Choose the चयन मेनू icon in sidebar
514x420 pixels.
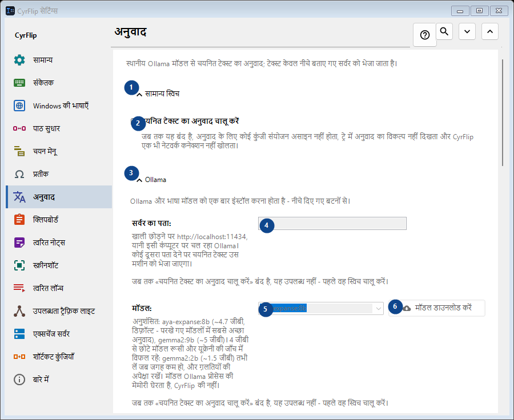pos(19,151)
